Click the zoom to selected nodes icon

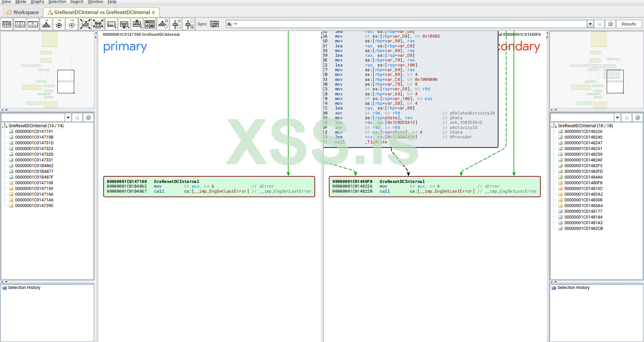pos(98,24)
